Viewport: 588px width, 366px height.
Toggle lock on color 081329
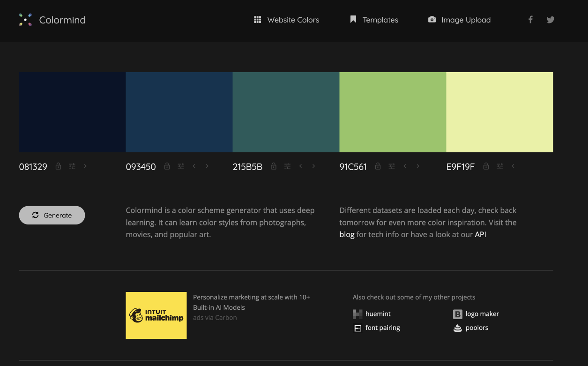click(x=58, y=166)
